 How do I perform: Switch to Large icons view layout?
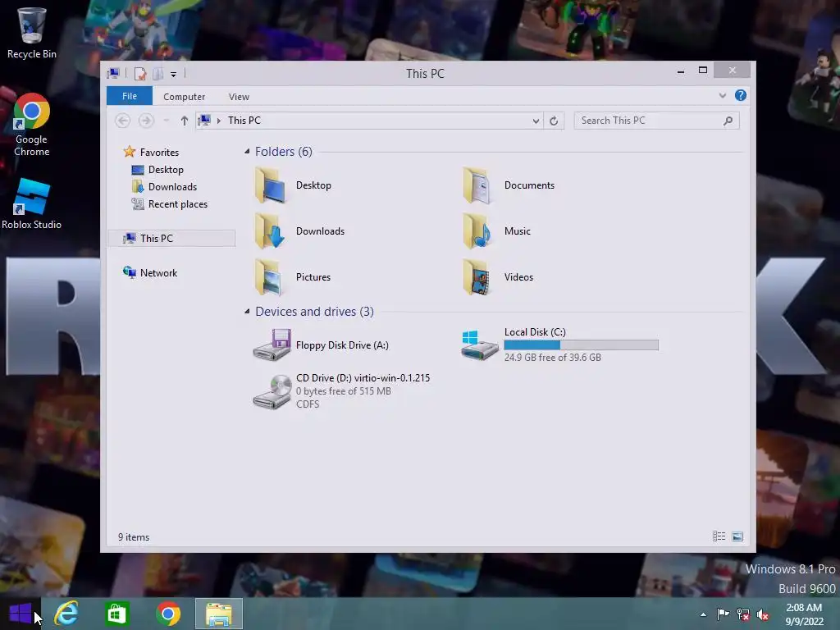coord(737,536)
